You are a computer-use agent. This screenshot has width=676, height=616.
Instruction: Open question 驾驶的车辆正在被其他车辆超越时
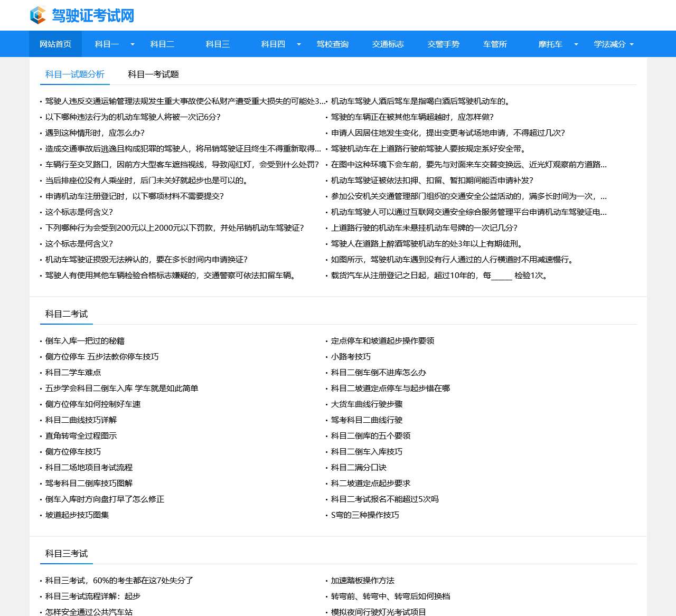pos(412,117)
